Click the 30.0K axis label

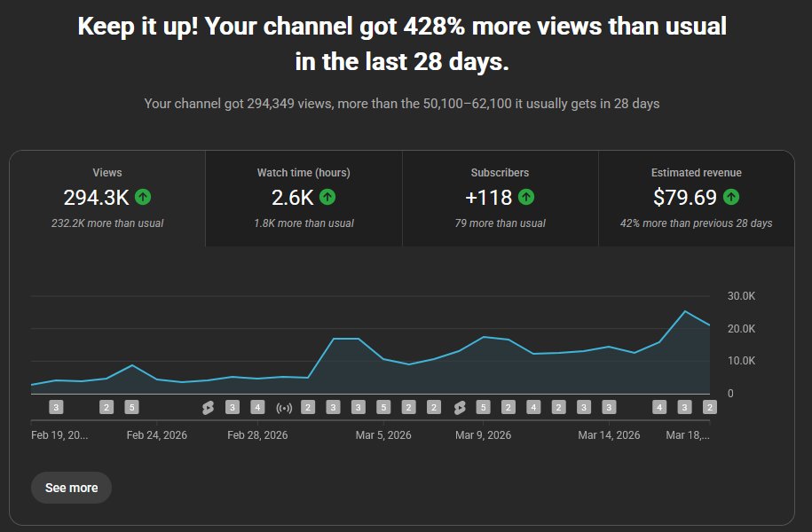(741, 296)
